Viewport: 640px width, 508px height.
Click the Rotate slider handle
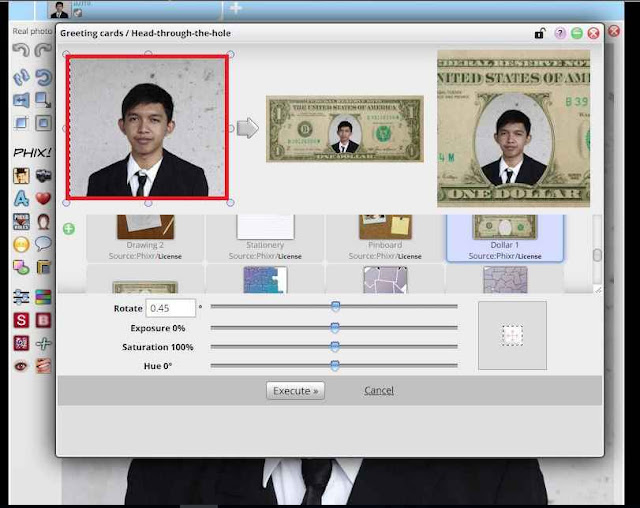(x=336, y=306)
